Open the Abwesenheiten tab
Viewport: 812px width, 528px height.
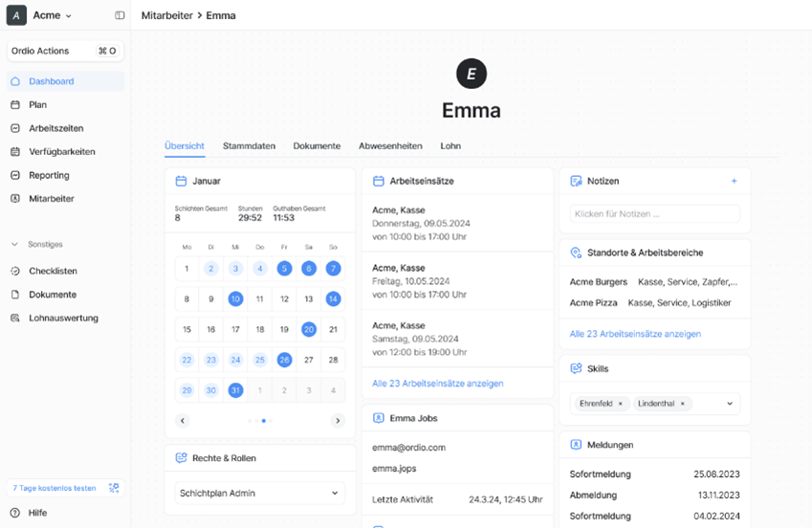coord(390,146)
